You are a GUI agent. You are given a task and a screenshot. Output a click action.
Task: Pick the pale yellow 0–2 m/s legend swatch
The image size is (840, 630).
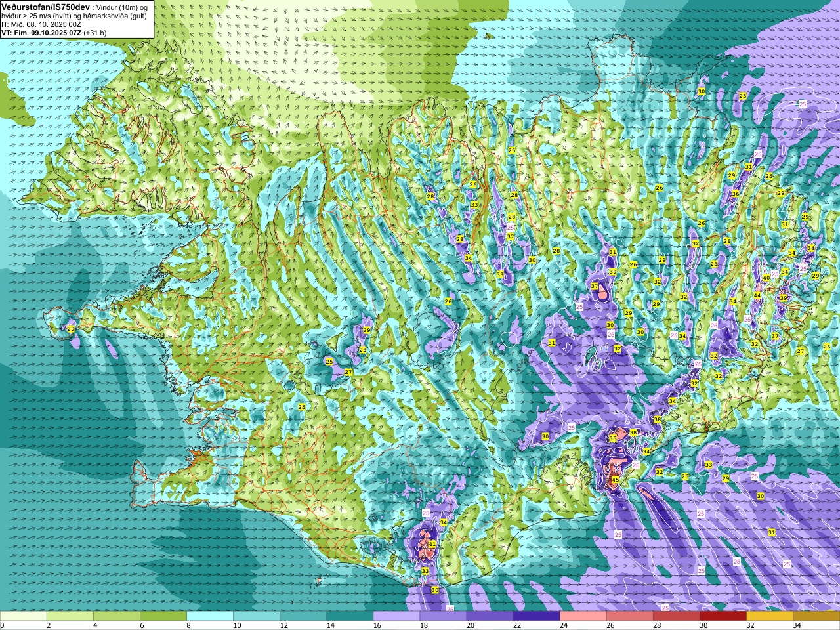(x=24, y=616)
